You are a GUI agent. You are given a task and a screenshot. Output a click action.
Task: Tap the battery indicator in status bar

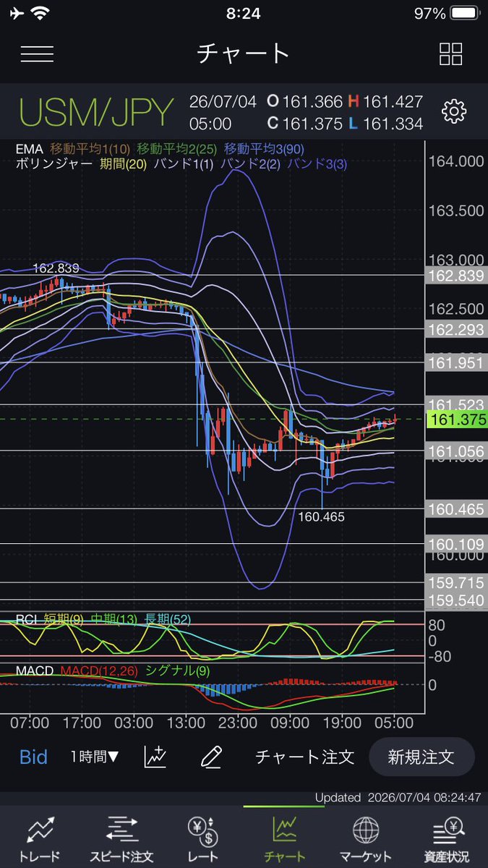[466, 14]
